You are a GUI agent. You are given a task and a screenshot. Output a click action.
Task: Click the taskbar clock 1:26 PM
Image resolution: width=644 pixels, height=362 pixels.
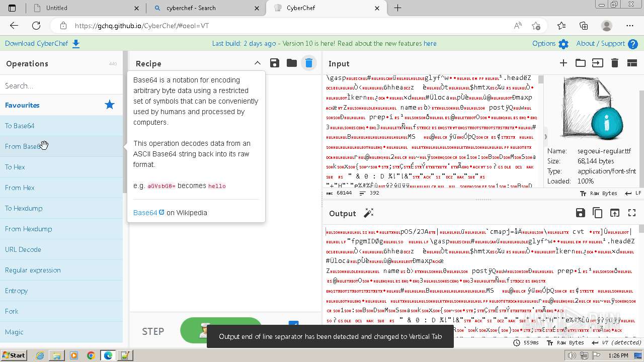coord(618,355)
